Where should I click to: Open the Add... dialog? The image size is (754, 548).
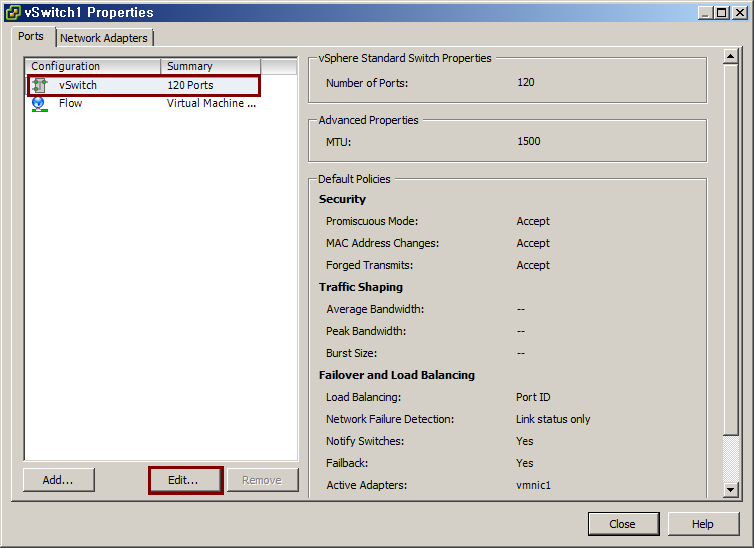58,480
